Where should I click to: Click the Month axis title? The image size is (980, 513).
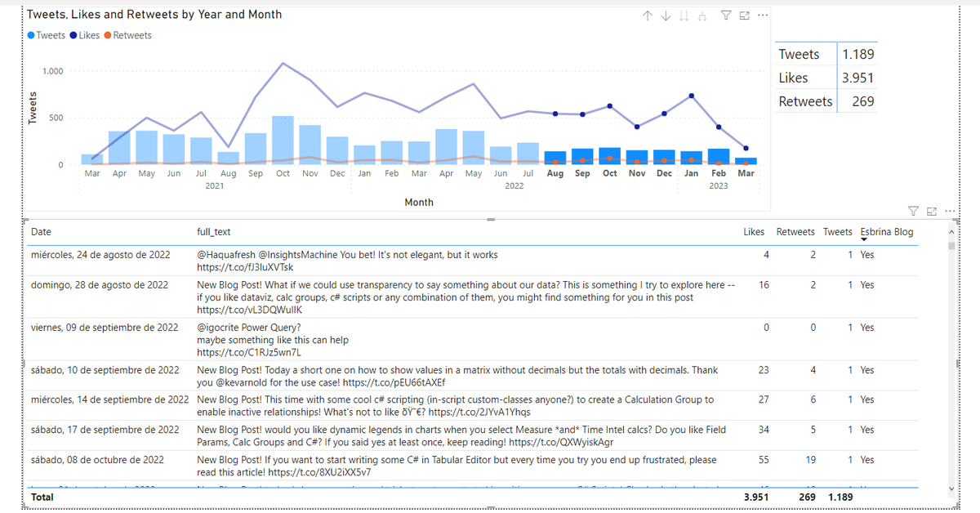tap(419, 202)
